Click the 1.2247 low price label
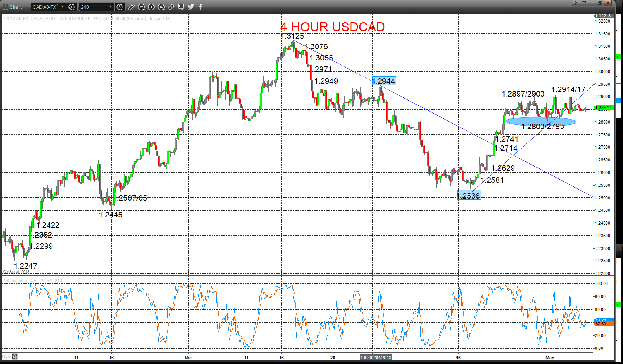The height and width of the screenshot is (364, 623). 25,266
